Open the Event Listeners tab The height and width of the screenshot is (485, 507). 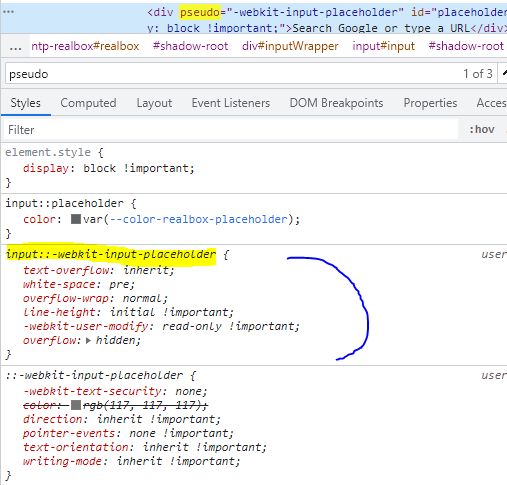[x=231, y=103]
